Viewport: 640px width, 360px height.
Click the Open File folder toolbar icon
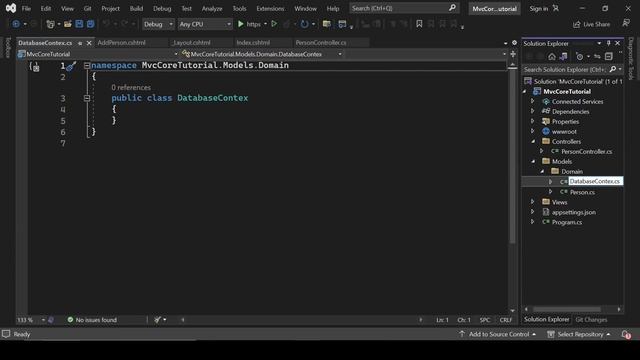pyautogui.click(x=68, y=24)
